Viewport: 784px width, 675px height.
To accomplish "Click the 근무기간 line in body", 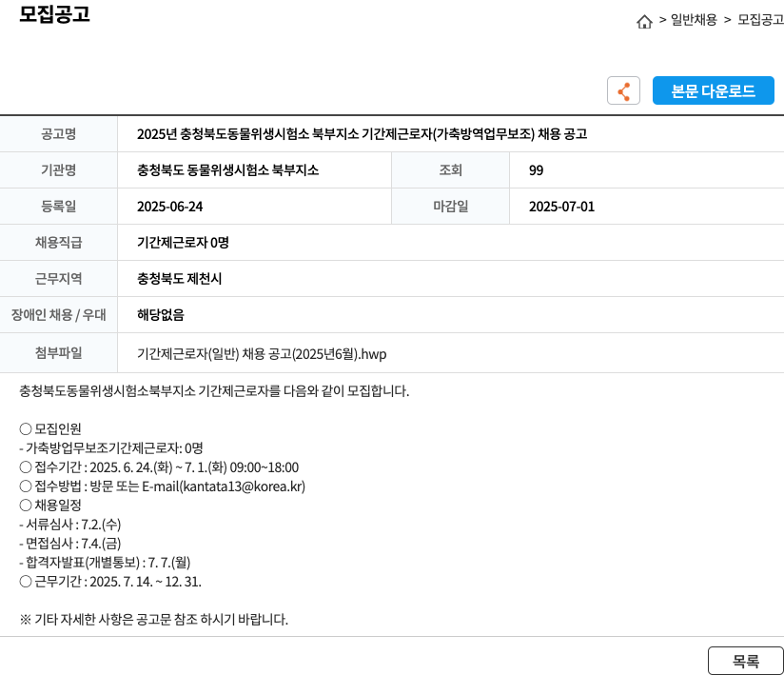I will pyautogui.click(x=110, y=582).
